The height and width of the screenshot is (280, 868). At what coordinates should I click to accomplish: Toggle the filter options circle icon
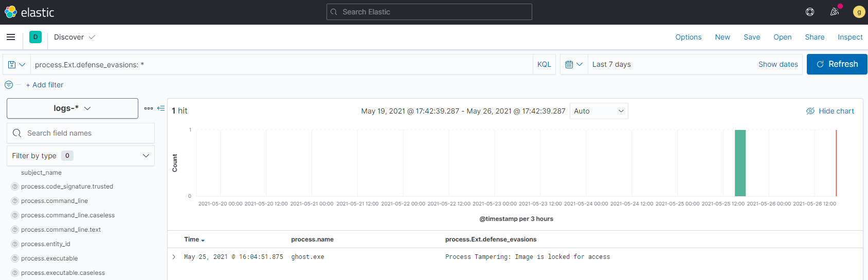[9, 85]
